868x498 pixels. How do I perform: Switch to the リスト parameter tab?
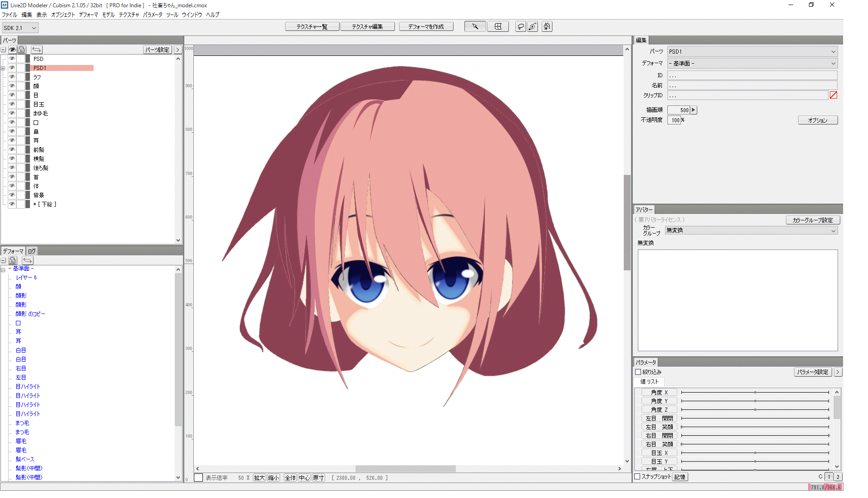(x=652, y=382)
